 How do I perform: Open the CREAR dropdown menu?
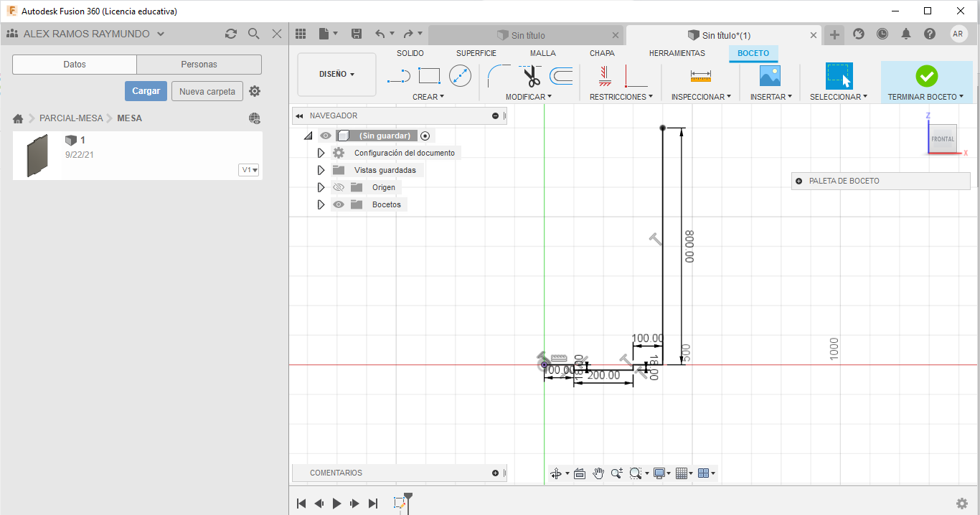click(x=428, y=96)
